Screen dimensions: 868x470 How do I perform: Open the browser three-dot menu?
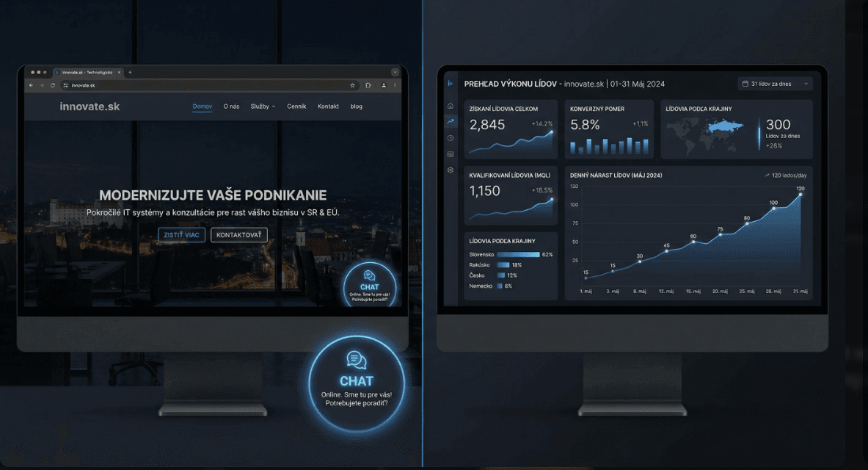[x=395, y=85]
